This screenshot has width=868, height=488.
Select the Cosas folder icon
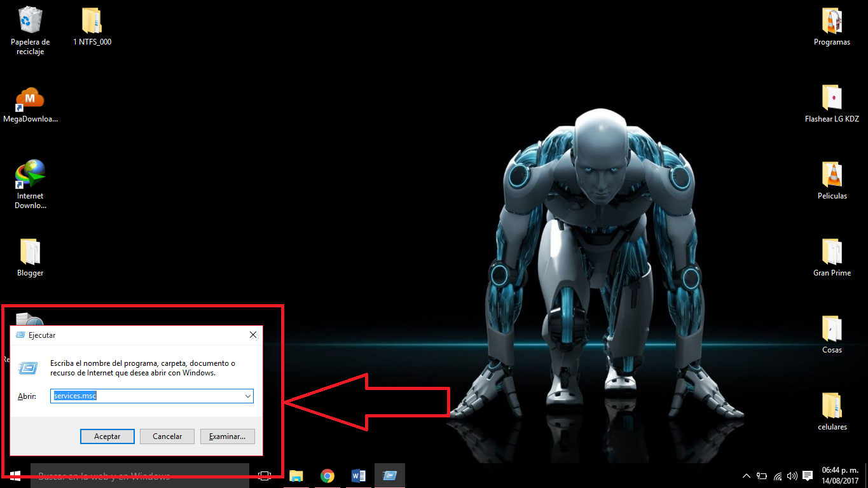point(832,335)
